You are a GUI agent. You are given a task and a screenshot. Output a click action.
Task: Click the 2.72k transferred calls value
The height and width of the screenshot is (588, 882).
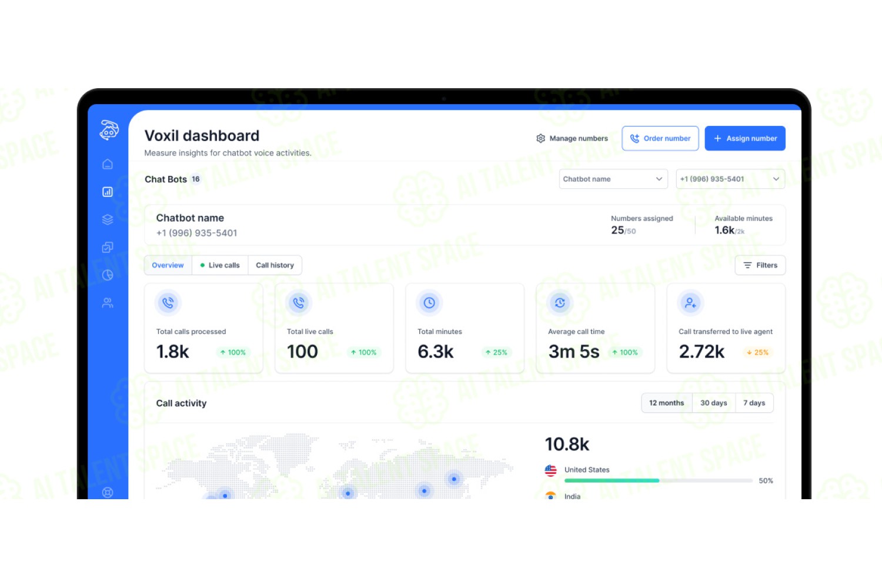tap(701, 352)
